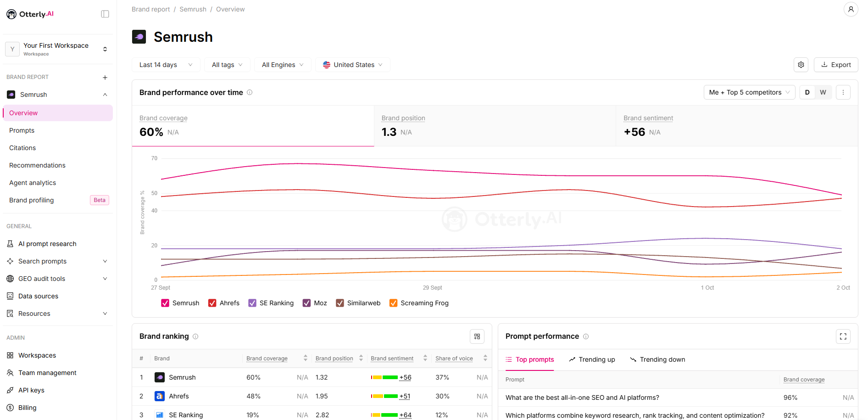Image resolution: width=868 pixels, height=420 pixels.
Task: Switch the chart to weekly W view
Action: click(823, 92)
